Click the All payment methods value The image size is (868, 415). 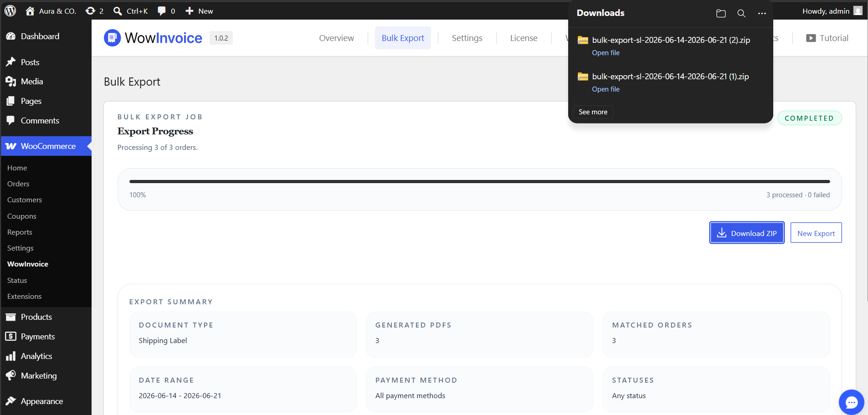tap(410, 396)
